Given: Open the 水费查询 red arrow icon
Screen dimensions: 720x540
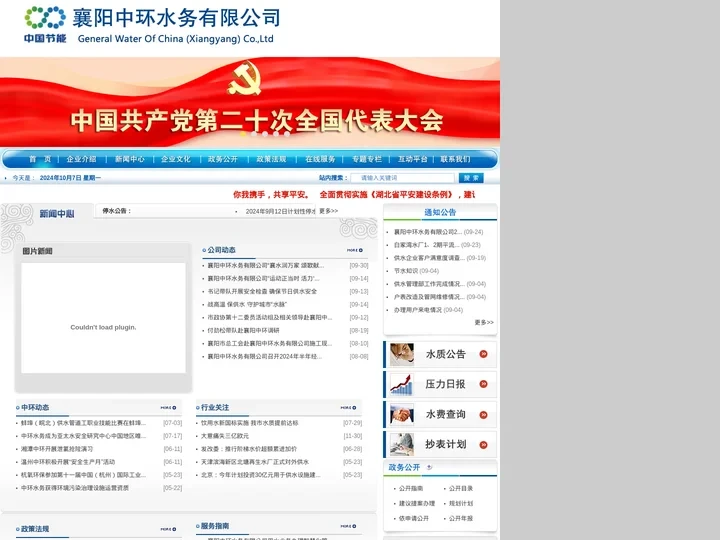Looking at the screenshot, I should point(483,415).
